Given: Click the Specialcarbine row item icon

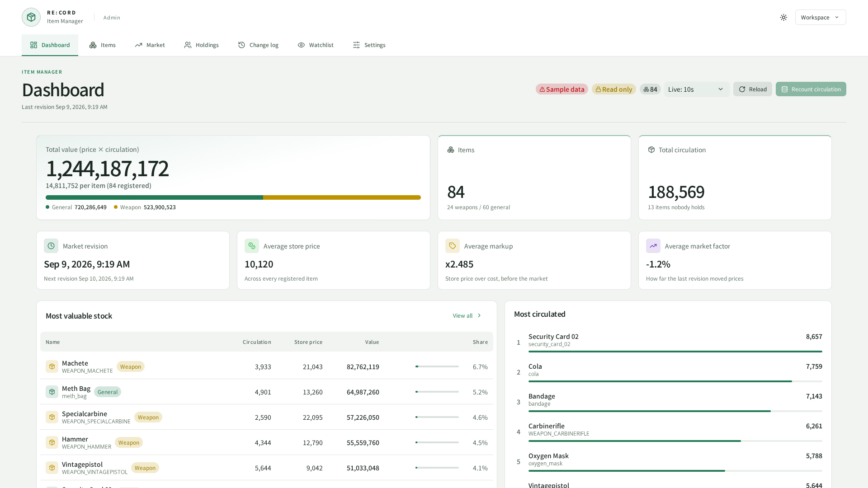Looking at the screenshot, I should tap(52, 417).
